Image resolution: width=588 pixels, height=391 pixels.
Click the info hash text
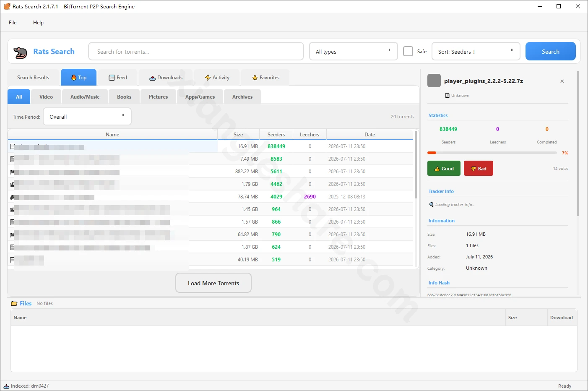tap(469, 295)
